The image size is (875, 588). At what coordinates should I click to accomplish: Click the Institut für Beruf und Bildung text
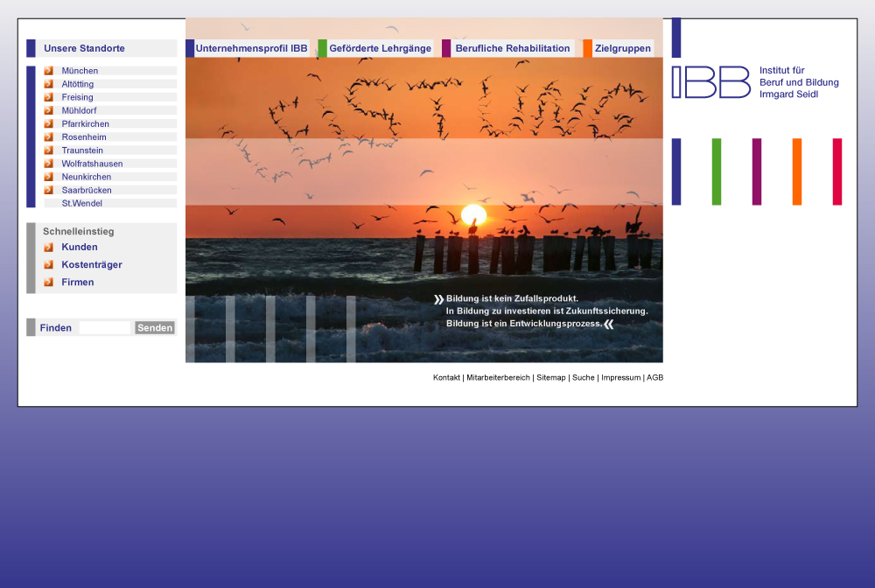coord(799,82)
